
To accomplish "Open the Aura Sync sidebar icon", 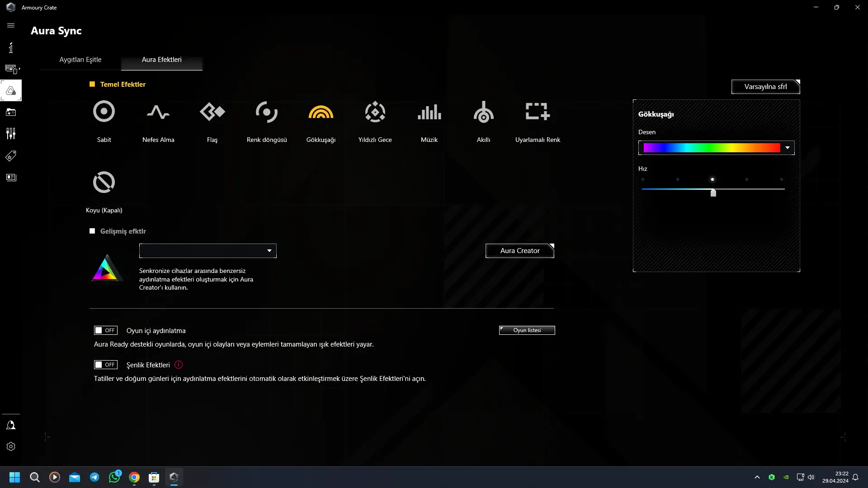I will (x=11, y=90).
